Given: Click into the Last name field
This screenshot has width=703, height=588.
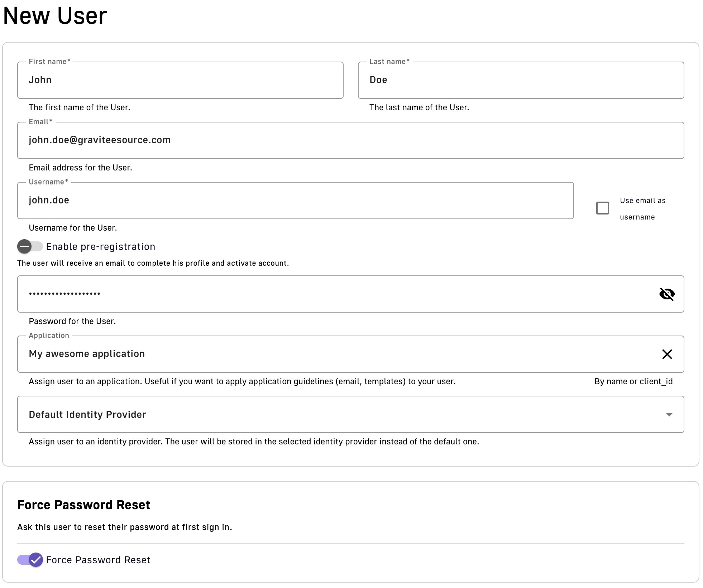Looking at the screenshot, I should [x=521, y=80].
